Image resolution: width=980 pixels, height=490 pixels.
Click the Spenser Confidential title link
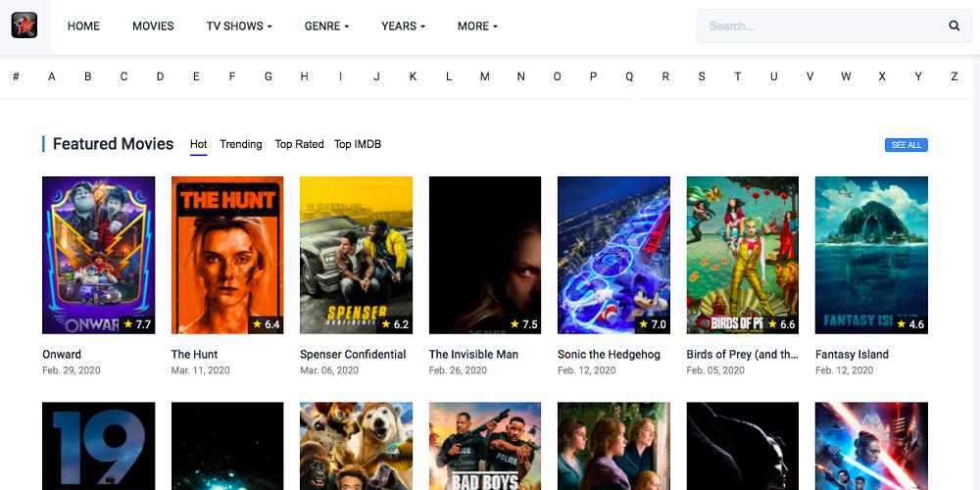click(x=353, y=355)
